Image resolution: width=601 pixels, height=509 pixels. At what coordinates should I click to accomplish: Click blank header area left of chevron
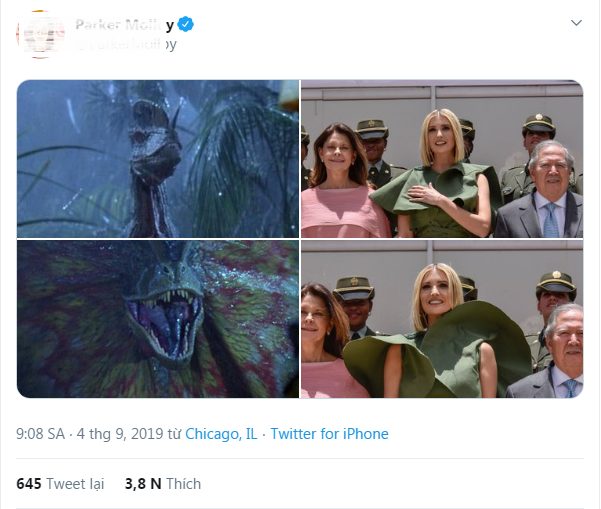click(x=400, y=30)
